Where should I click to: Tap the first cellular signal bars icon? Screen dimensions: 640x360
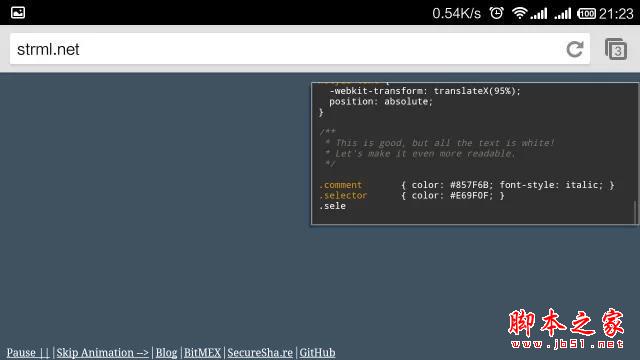(539, 13)
